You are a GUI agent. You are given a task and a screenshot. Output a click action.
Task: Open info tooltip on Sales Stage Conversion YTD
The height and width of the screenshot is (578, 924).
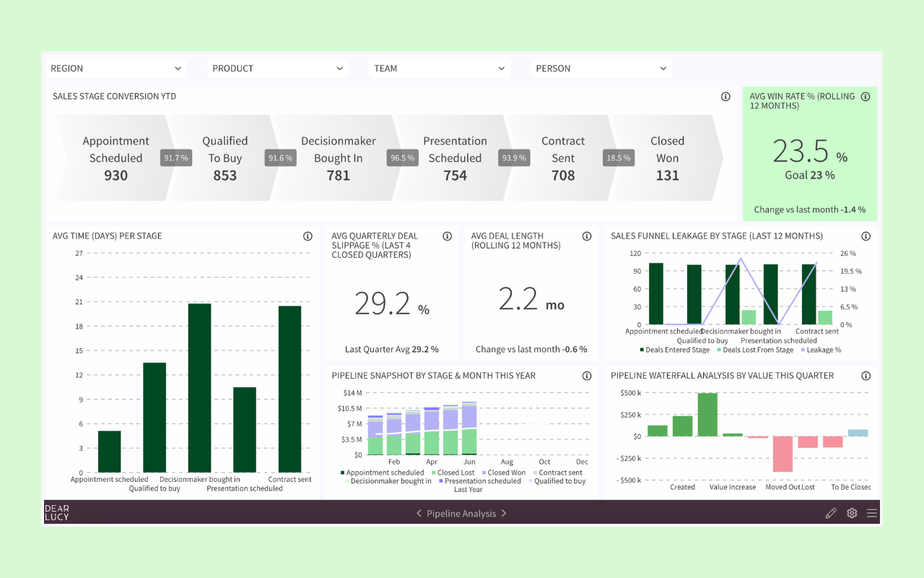point(725,96)
